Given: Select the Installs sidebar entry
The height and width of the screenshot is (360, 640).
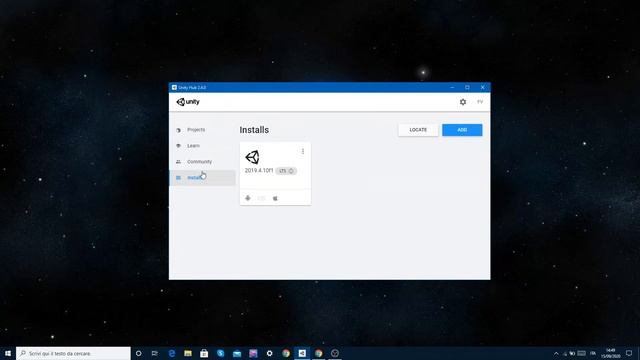Looking at the screenshot, I should pyautogui.click(x=202, y=178).
